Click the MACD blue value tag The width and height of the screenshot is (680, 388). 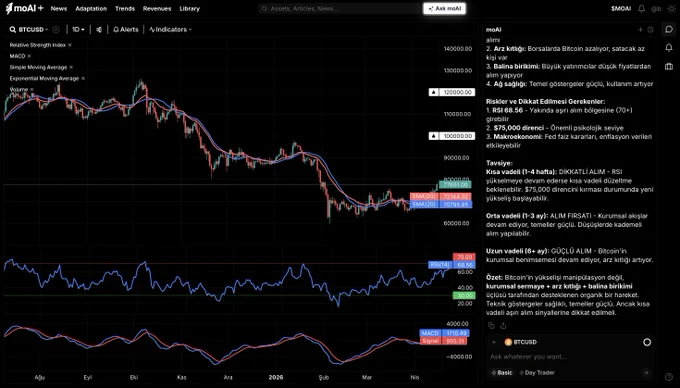[444, 333]
